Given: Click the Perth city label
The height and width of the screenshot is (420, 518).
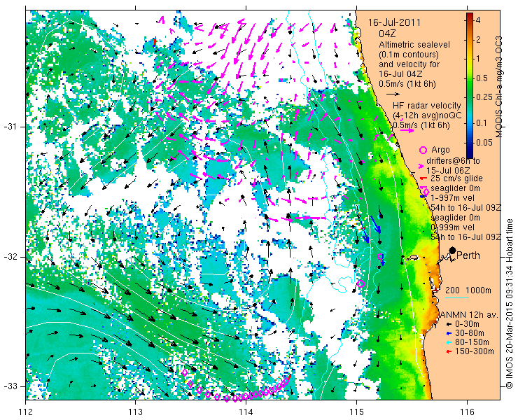Looking at the screenshot, I should pyautogui.click(x=468, y=255).
